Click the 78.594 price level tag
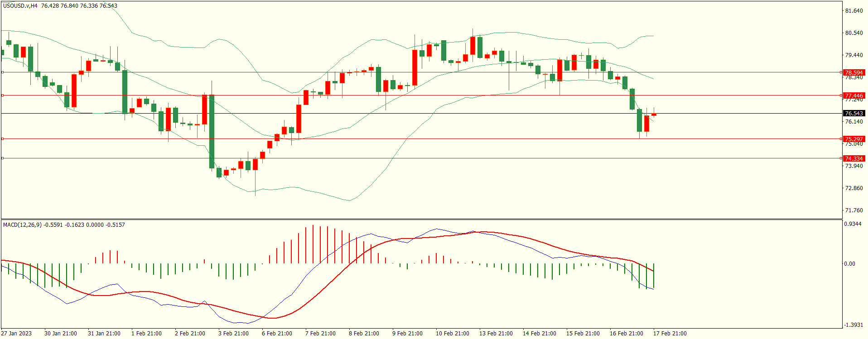The width and height of the screenshot is (868, 339). (x=854, y=72)
